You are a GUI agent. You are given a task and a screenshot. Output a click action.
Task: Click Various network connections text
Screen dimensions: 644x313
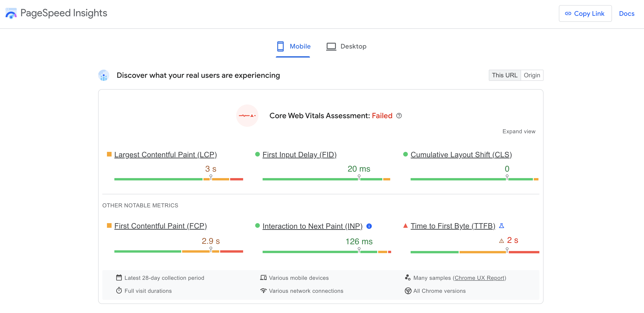pos(306,291)
